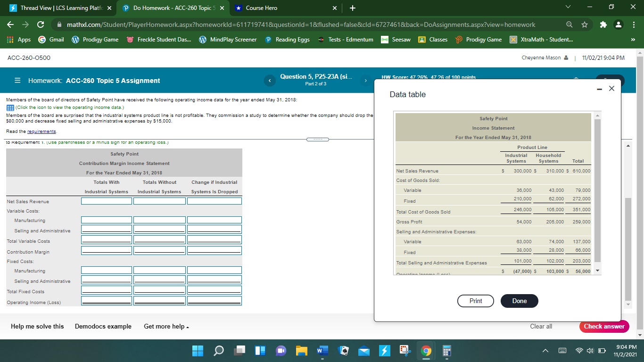The width and height of the screenshot is (644, 362).
Task: Click the Net Sales Revenue input field
Action: pyautogui.click(x=106, y=201)
